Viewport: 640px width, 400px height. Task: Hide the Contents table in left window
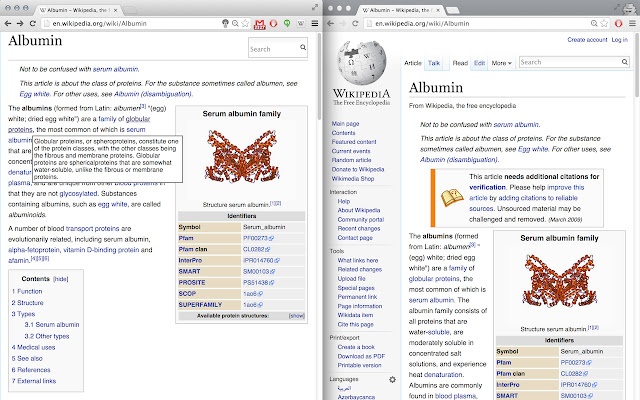61,279
